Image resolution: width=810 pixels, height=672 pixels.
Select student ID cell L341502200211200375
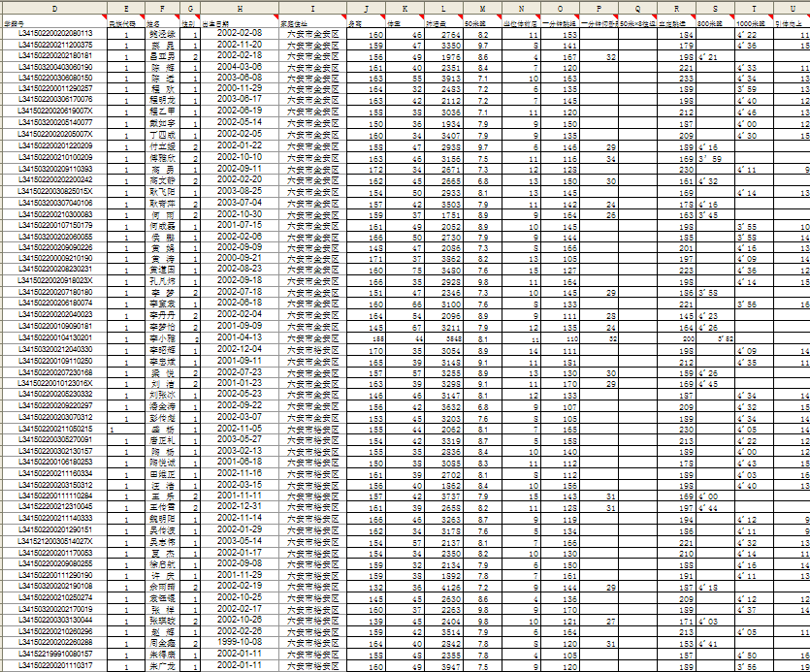54,45
